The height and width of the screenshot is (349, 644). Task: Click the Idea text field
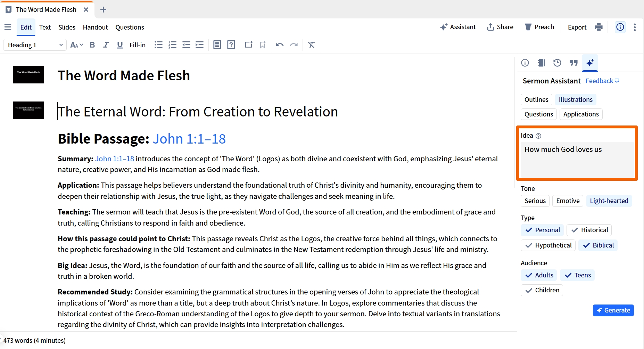[x=577, y=160]
